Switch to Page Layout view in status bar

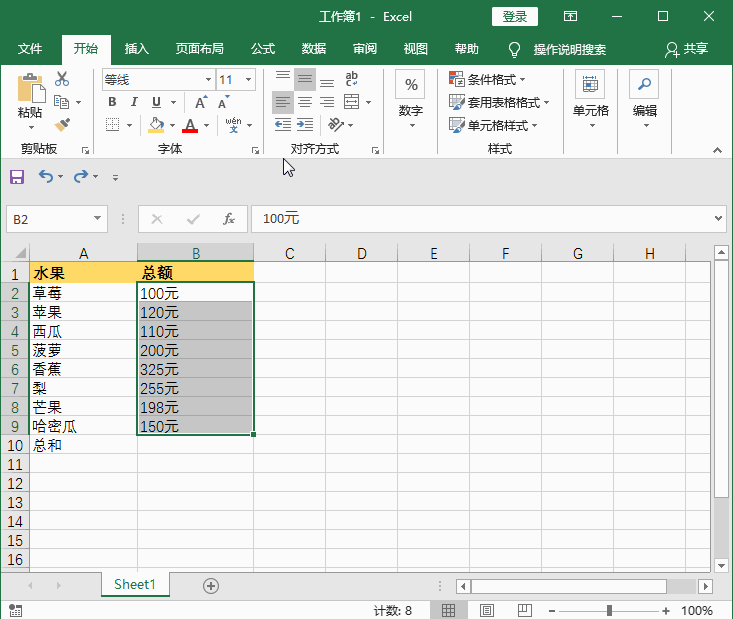tap(487, 610)
